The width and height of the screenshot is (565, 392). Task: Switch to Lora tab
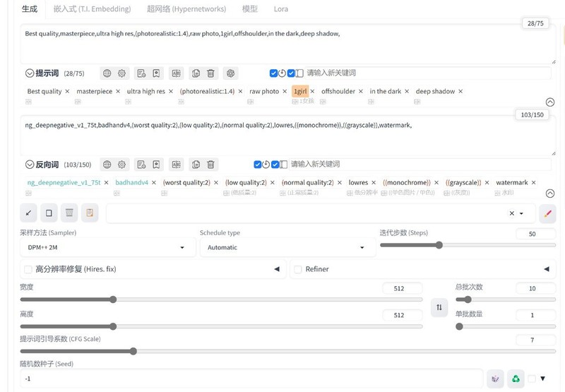(280, 9)
